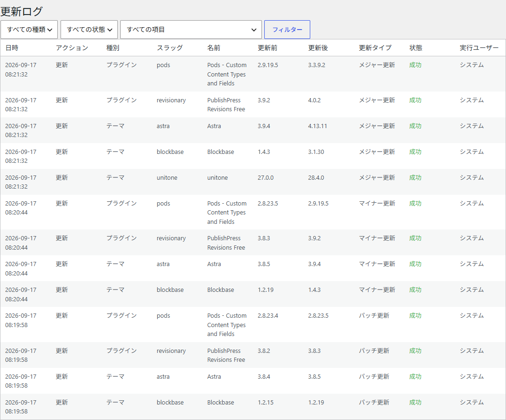Click version 1.2.15 of Blockbase
Screen dimensions: 506x420
click(x=265, y=402)
